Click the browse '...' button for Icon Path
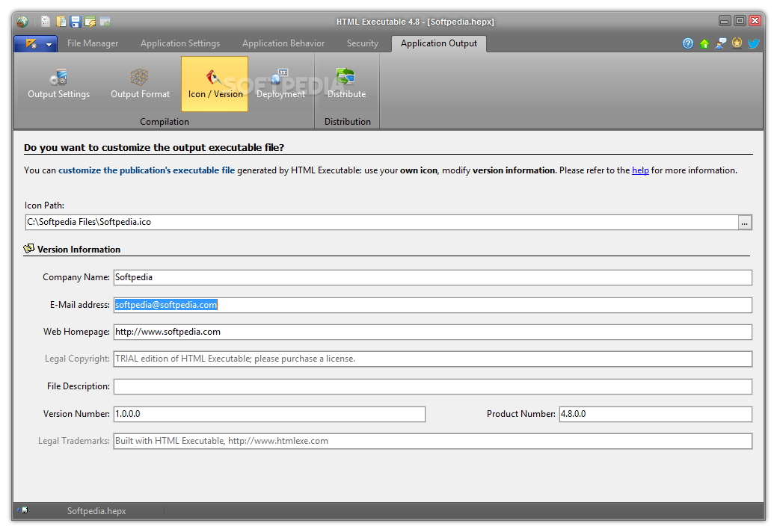 745,223
